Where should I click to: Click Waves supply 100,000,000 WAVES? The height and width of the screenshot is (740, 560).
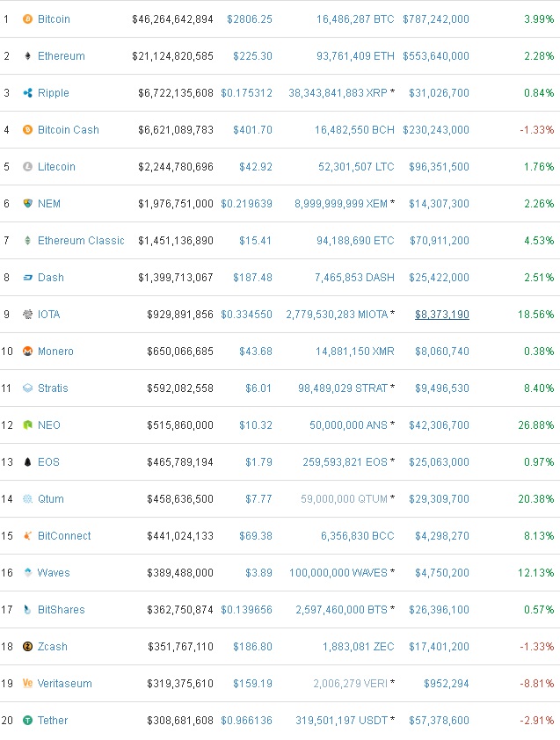point(338,572)
